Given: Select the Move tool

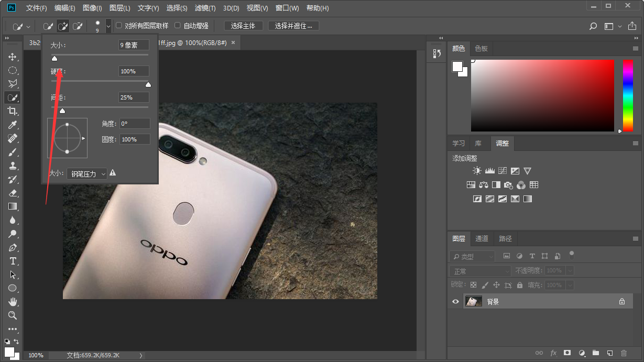Looking at the screenshot, I should click(13, 57).
